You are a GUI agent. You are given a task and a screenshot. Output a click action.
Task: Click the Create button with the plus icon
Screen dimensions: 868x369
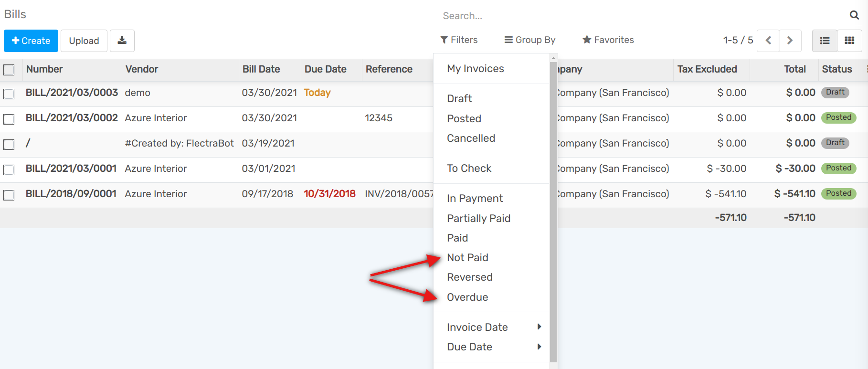pos(31,41)
